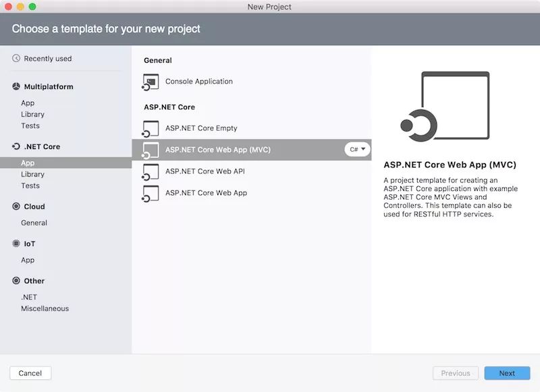Viewport: 540px width, 392px height.
Task: Select Miscellaneous under Other
Action: click(45, 308)
